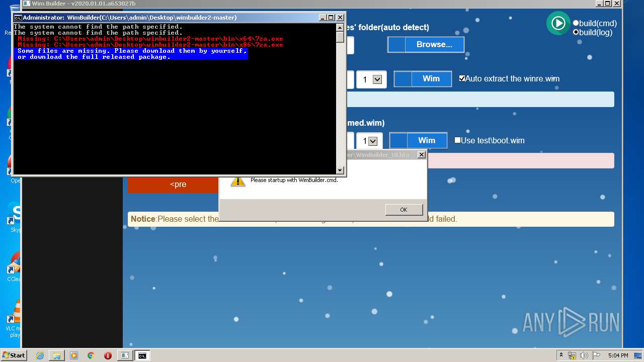
Task: Enable the Use test\boot.wim checkbox
Action: (457, 140)
